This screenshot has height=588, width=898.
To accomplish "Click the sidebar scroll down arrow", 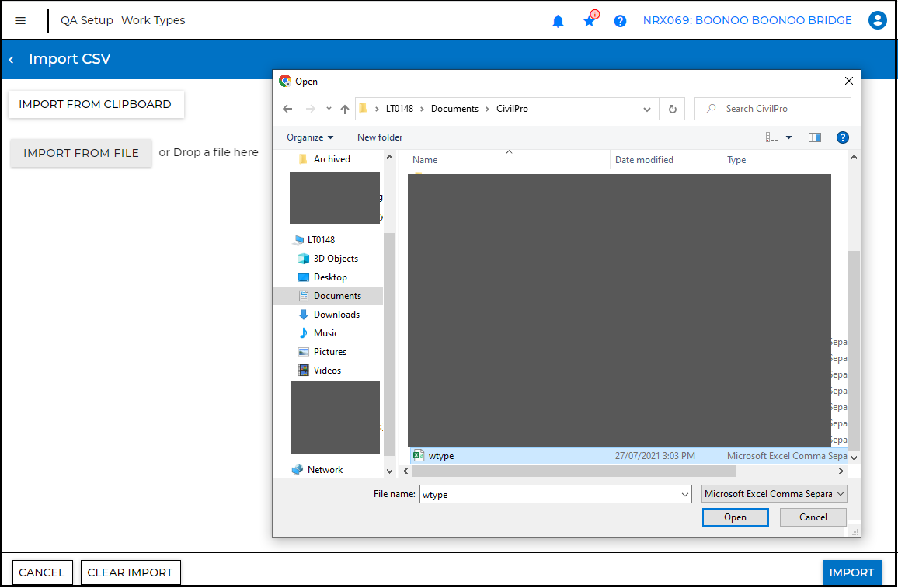I will (x=389, y=471).
